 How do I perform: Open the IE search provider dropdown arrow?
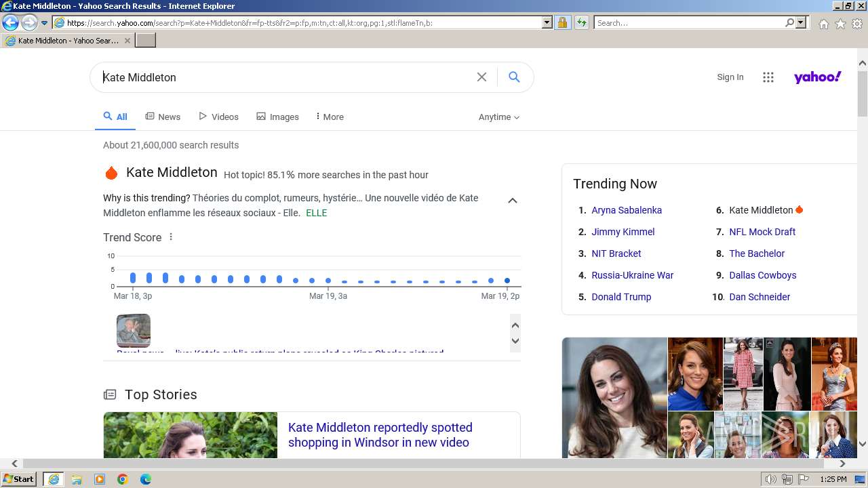801,23
